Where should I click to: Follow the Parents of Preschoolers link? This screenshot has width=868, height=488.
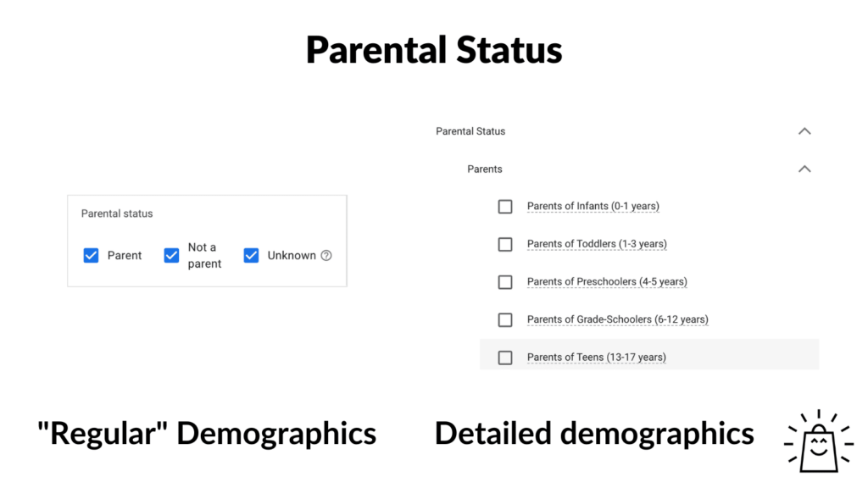tap(607, 281)
